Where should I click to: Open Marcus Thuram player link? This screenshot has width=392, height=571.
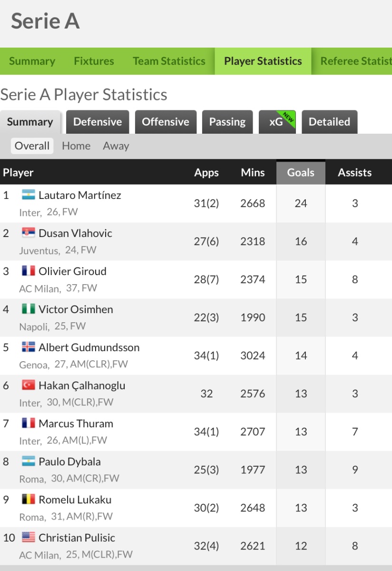coord(76,423)
